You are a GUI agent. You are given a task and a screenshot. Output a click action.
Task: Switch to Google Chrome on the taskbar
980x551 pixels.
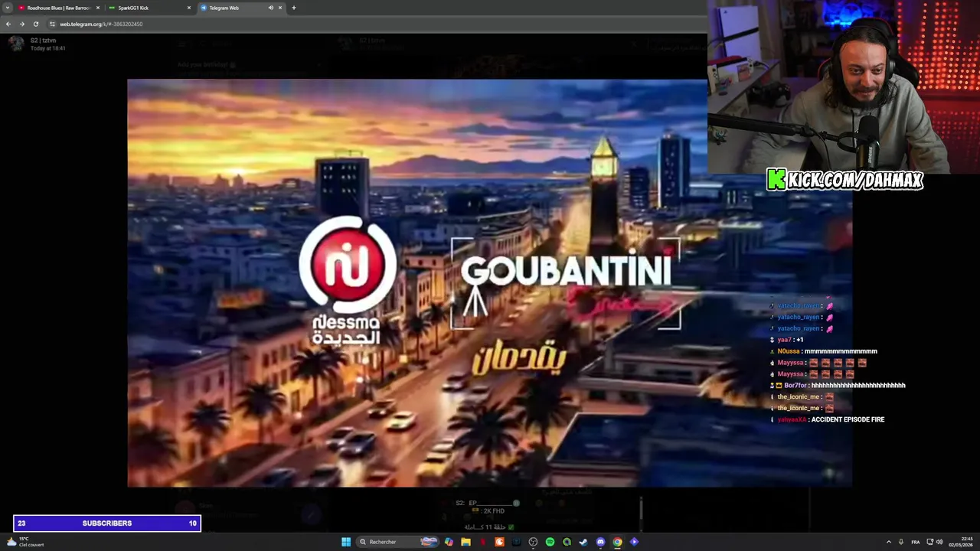617,542
